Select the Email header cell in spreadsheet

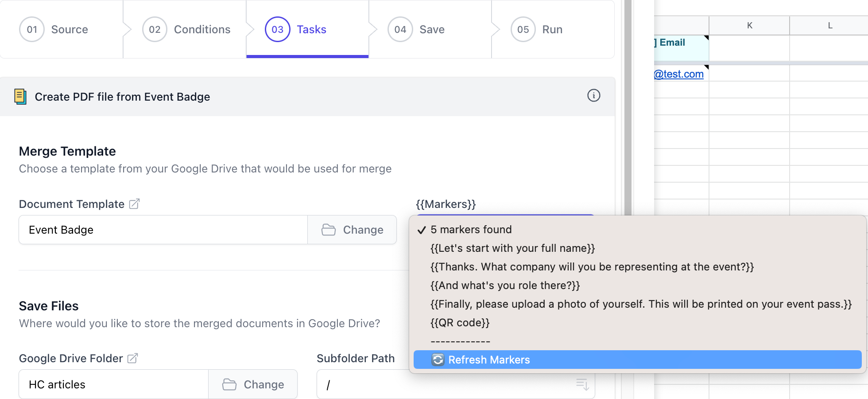coord(682,48)
